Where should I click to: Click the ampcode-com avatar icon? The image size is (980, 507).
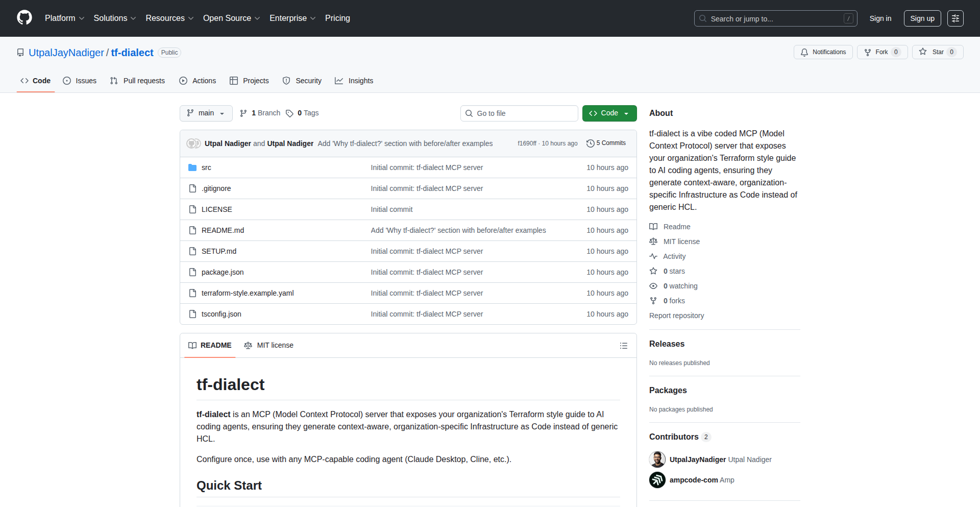[657, 480]
